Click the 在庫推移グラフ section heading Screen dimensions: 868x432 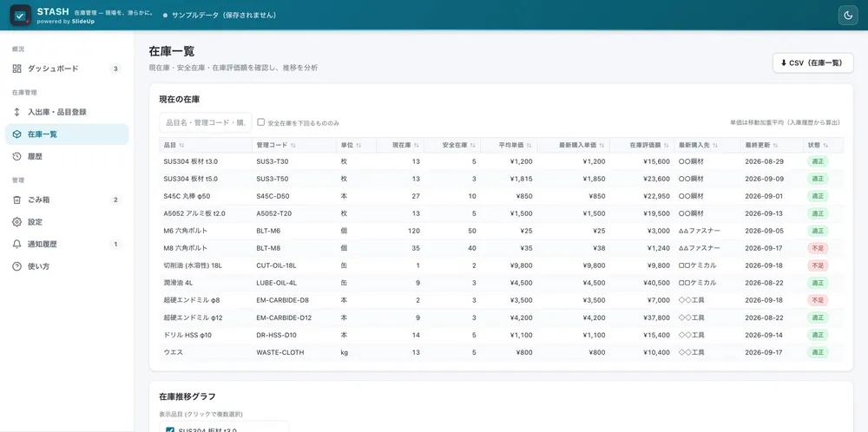tap(187, 396)
